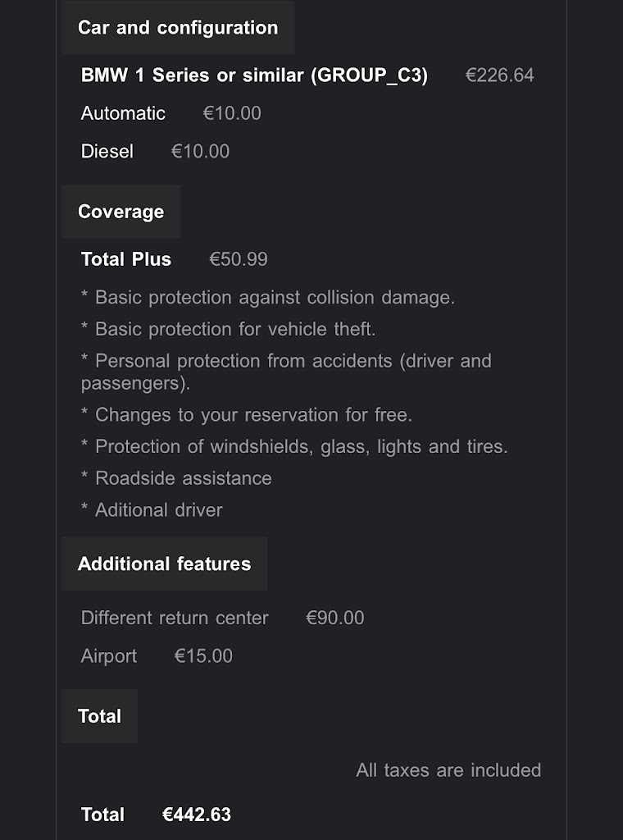Screen dimensions: 623x840
Task: Click Basic protection against collision damage line
Action: tap(267, 297)
